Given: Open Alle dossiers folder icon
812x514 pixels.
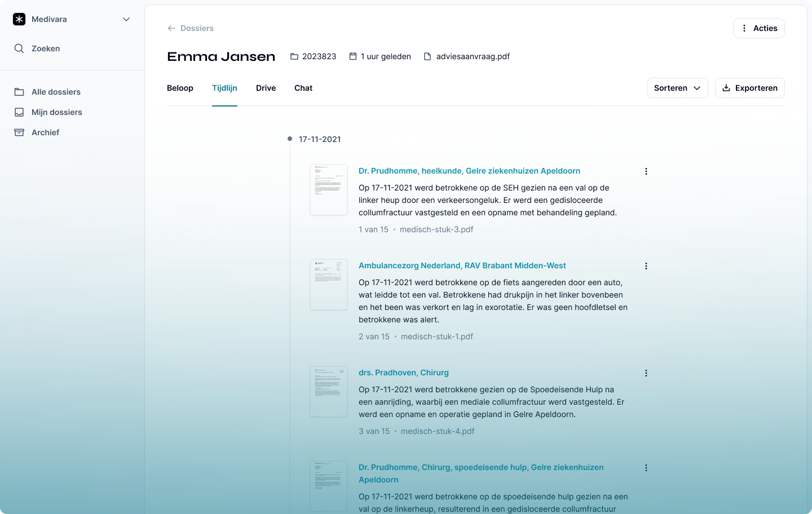Looking at the screenshot, I should 19,91.
